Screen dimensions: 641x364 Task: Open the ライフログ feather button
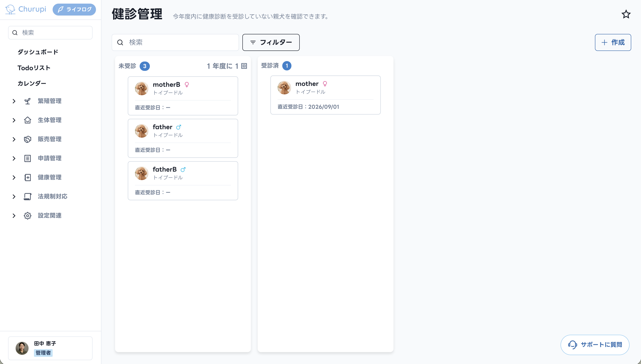click(x=74, y=10)
